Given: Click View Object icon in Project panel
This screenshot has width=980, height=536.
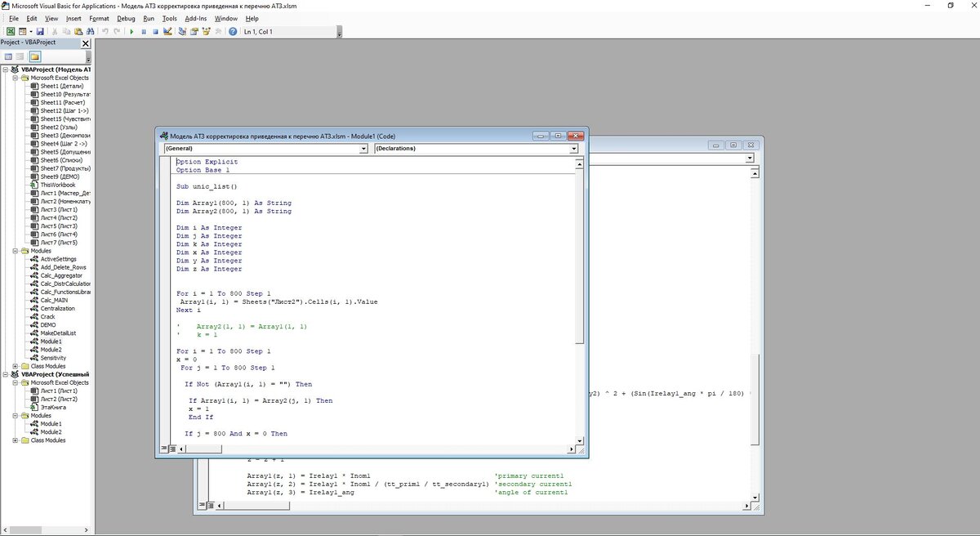Looking at the screenshot, I should tap(20, 57).
